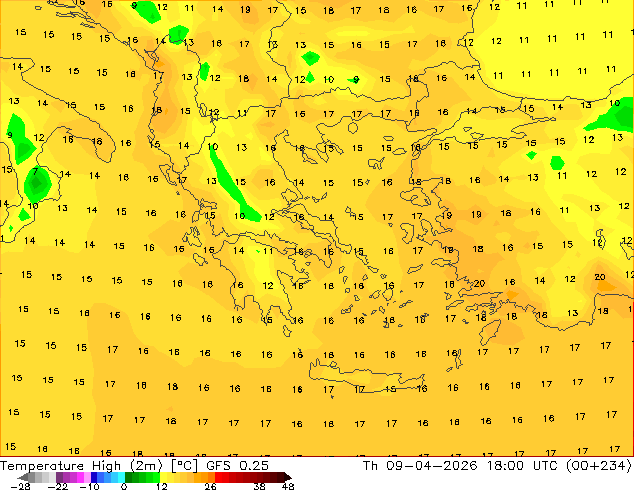Click the gray left arrow end of color scale
The height and width of the screenshot is (490, 634).
click(22, 477)
